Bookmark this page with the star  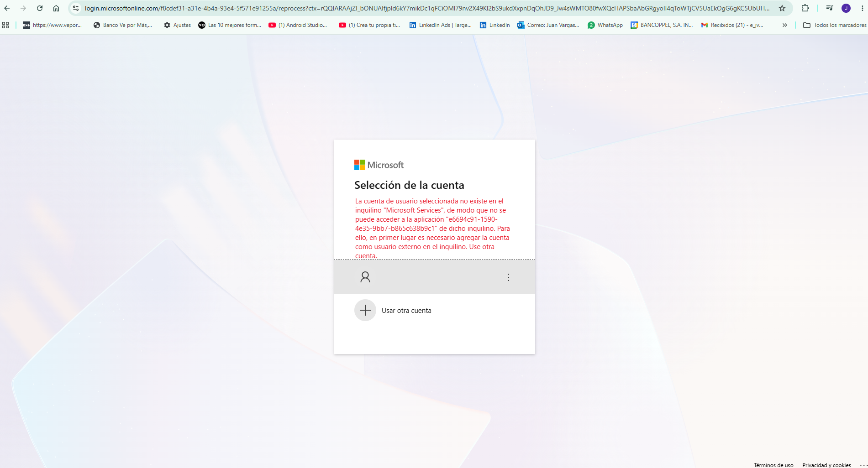coord(782,8)
